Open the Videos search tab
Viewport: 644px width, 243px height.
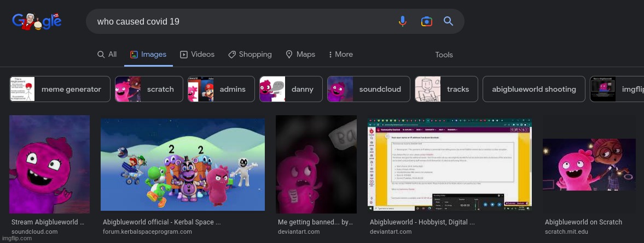point(197,55)
